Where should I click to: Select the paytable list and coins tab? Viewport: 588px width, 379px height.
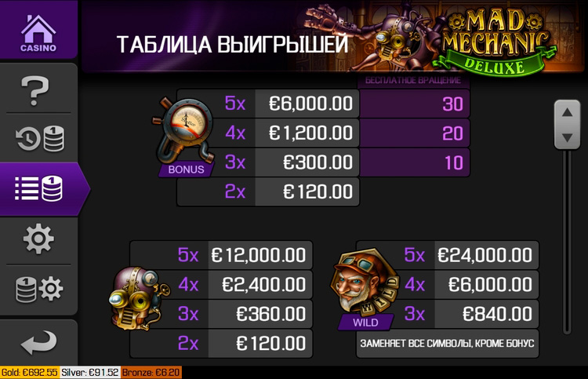pos(38,189)
